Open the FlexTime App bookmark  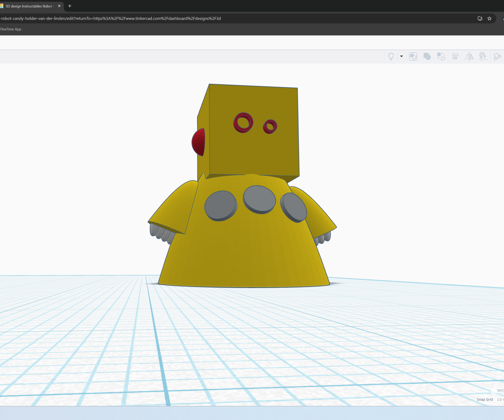(x=11, y=29)
